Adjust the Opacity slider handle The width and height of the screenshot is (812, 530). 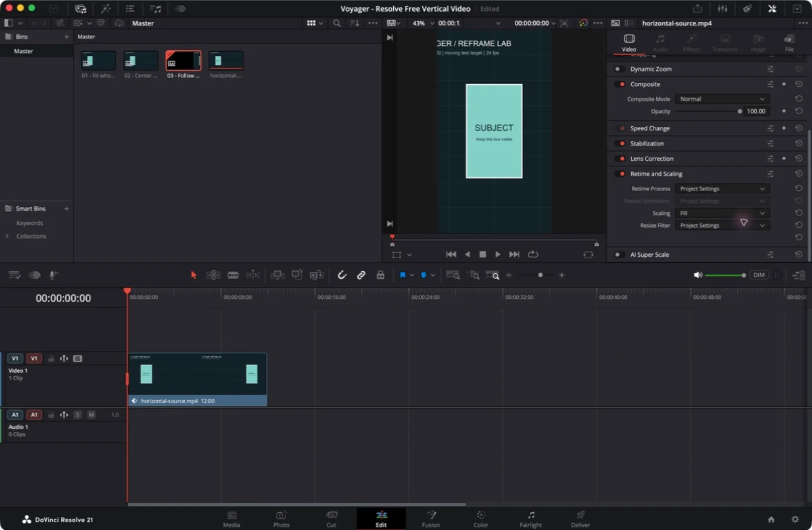(x=739, y=111)
